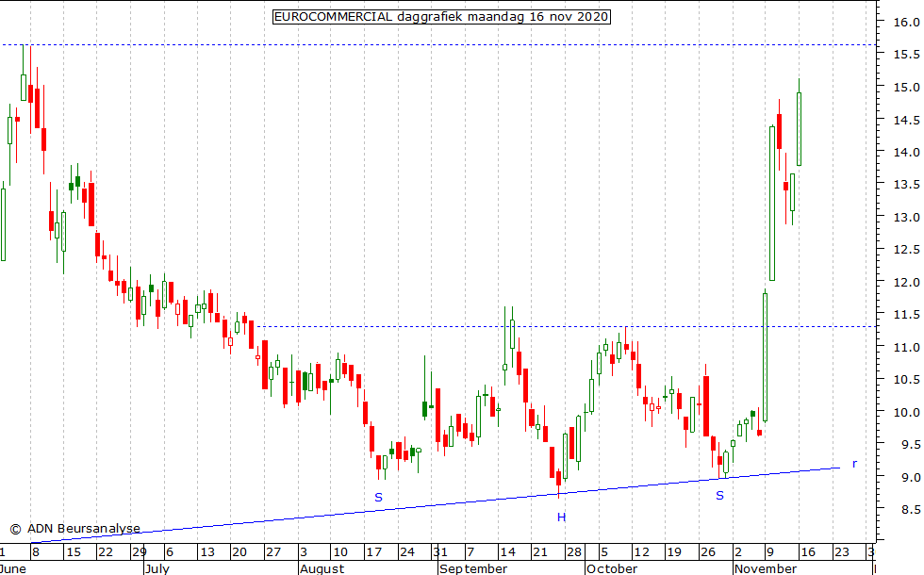Screen dimensions: 924x575
Task: Click date label 8 on the June time axis
Action: [x=36, y=552]
